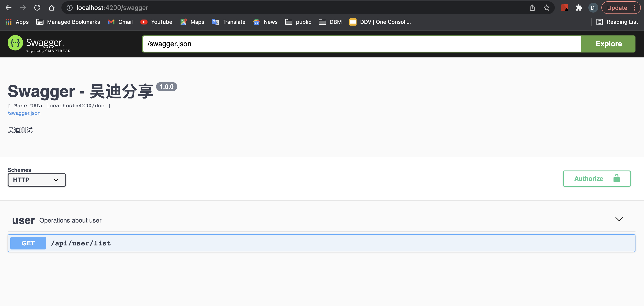Click the share page icon in address bar
Screen dimensions: 644x306
point(532,8)
